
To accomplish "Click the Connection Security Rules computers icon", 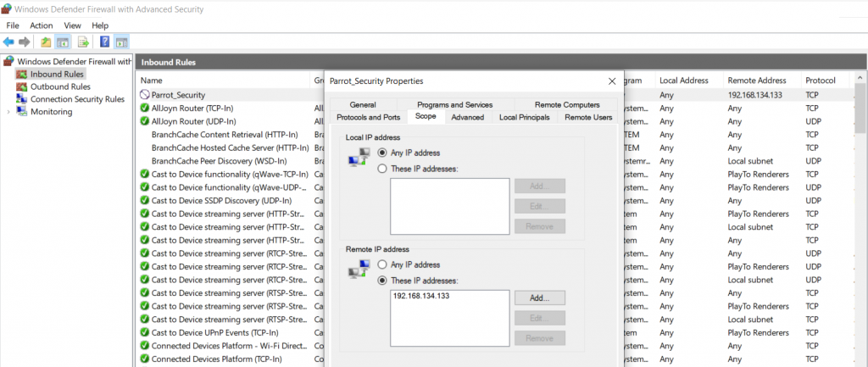I will pyautogui.click(x=21, y=99).
